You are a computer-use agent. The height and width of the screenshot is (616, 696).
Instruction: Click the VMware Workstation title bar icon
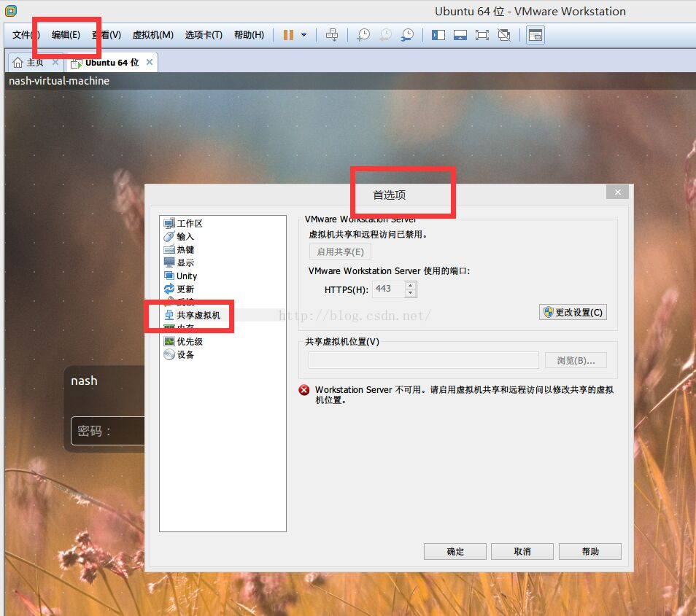11,10
